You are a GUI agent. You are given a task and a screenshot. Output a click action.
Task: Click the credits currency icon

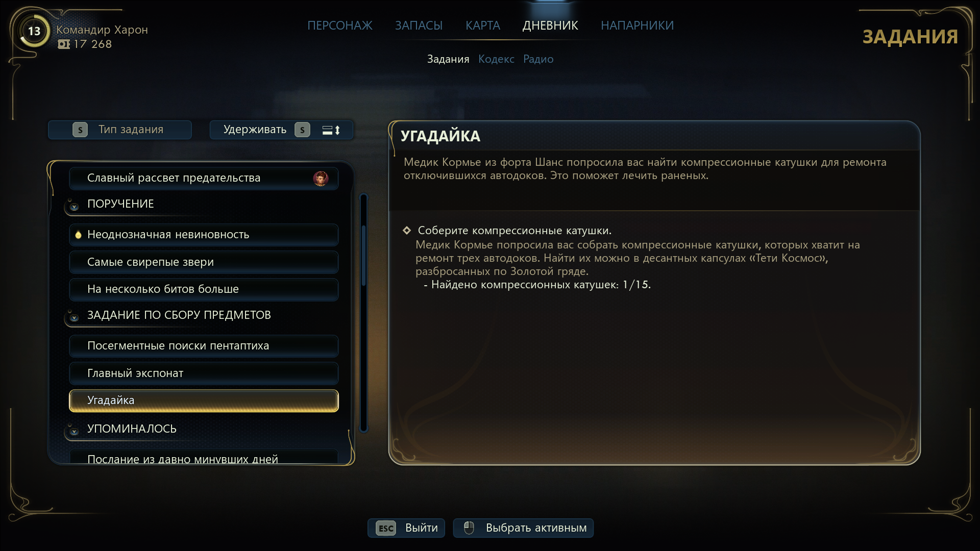(64, 44)
